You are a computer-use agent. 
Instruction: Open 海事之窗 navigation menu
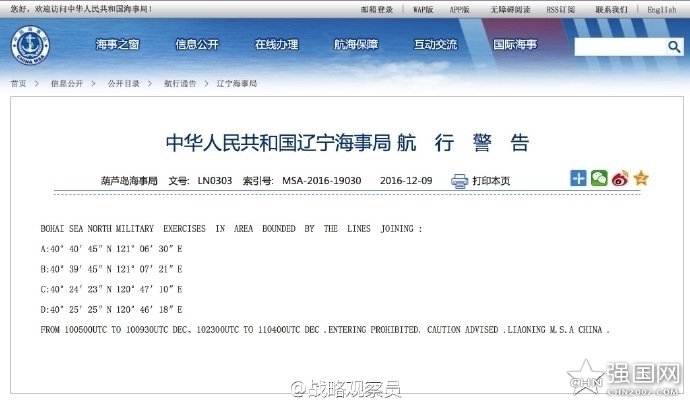[117, 45]
